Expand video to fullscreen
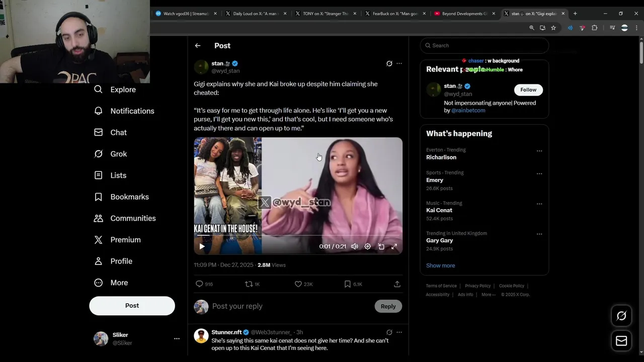The image size is (644, 362). tap(394, 246)
